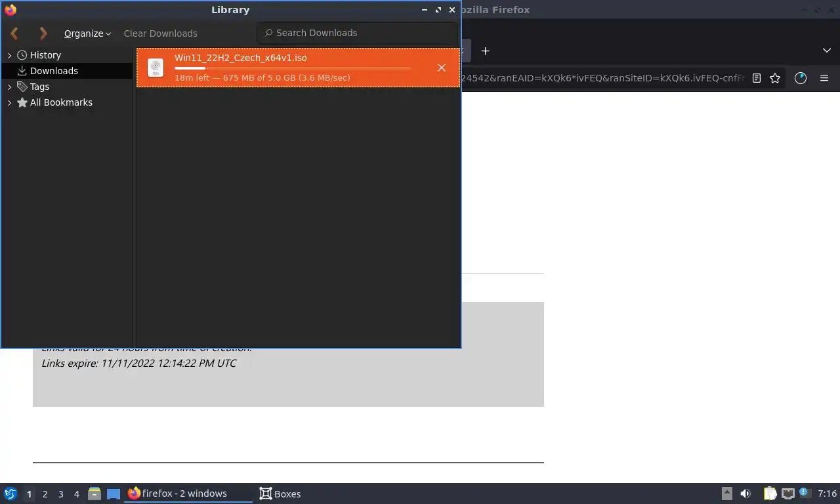Open the removable media tray icon

(x=726, y=493)
